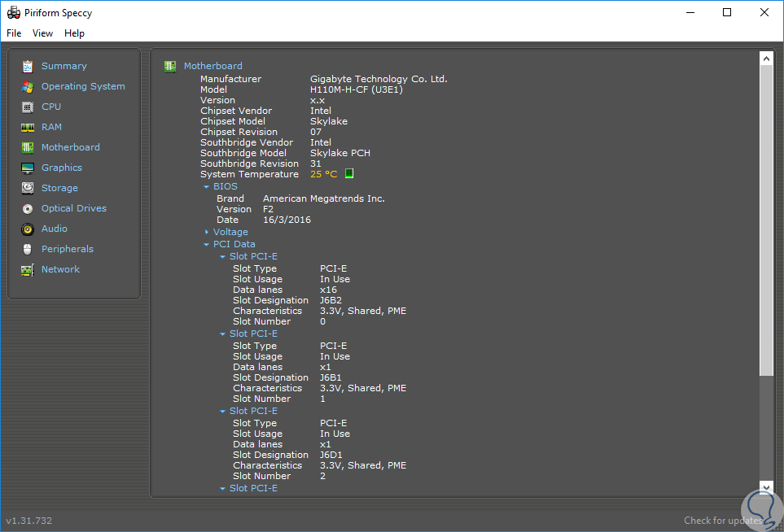Open the File menu
Viewport: 784px width, 532px height.
14,33
